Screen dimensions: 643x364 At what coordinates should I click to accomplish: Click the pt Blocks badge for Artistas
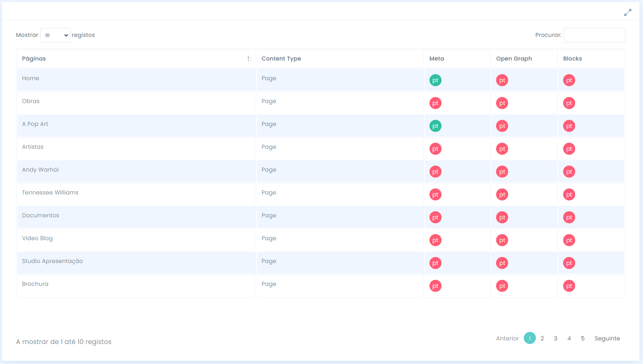point(569,149)
